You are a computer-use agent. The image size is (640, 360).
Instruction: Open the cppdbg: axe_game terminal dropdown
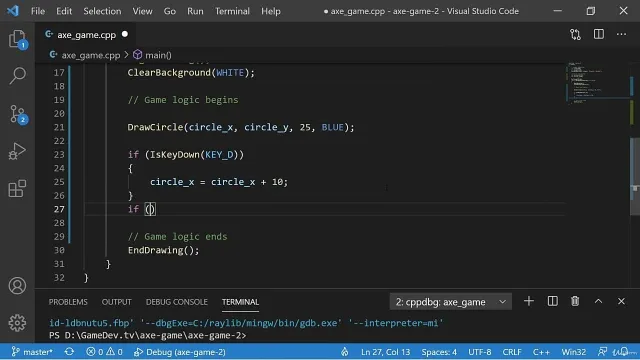451,302
